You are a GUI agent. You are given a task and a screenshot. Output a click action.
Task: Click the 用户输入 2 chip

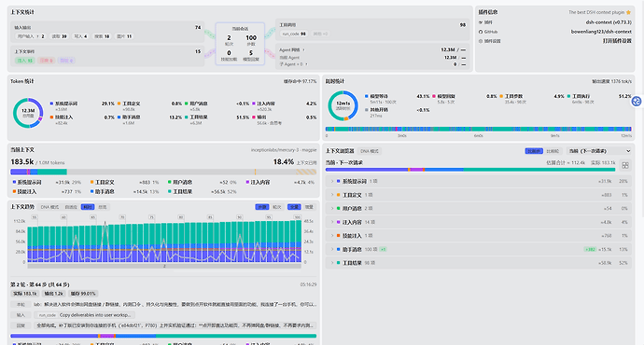coord(31,36)
